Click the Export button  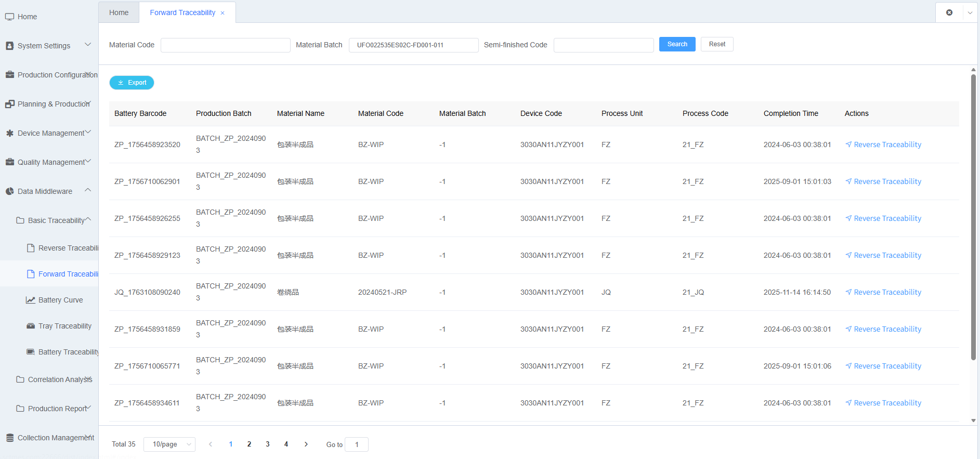(132, 83)
